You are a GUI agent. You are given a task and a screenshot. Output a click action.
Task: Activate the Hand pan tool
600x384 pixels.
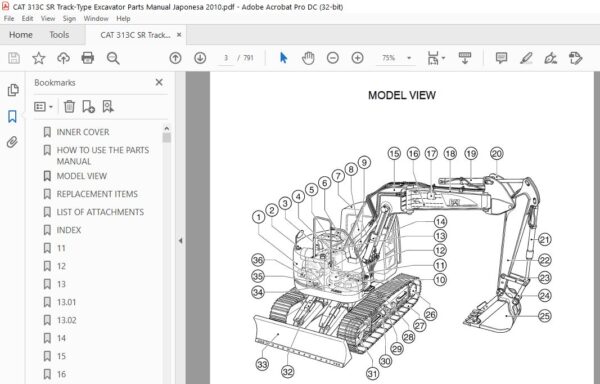[308, 58]
